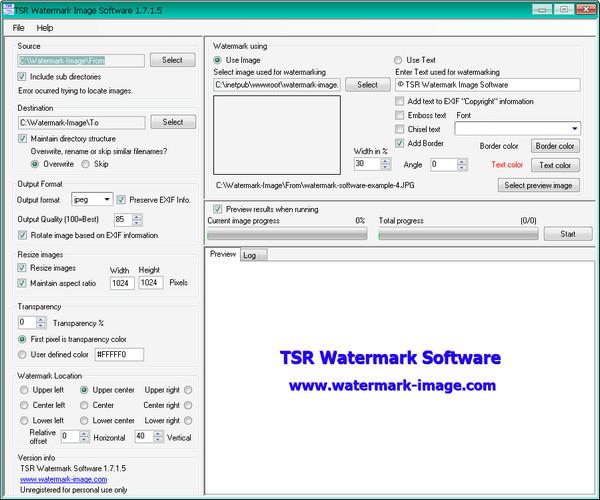Image resolution: width=600 pixels, height=500 pixels.
Task: Enable the Emboss text checkbox
Action: [399, 115]
